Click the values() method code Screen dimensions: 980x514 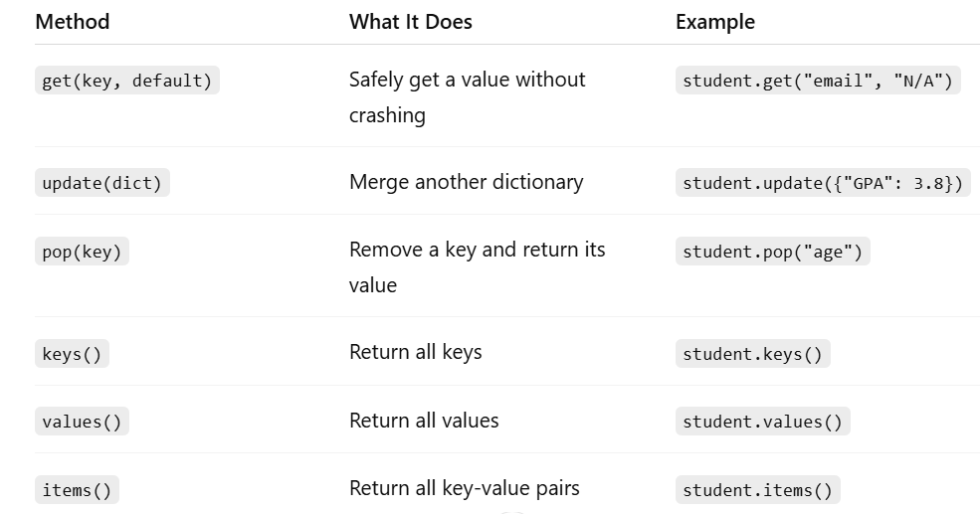82,422
